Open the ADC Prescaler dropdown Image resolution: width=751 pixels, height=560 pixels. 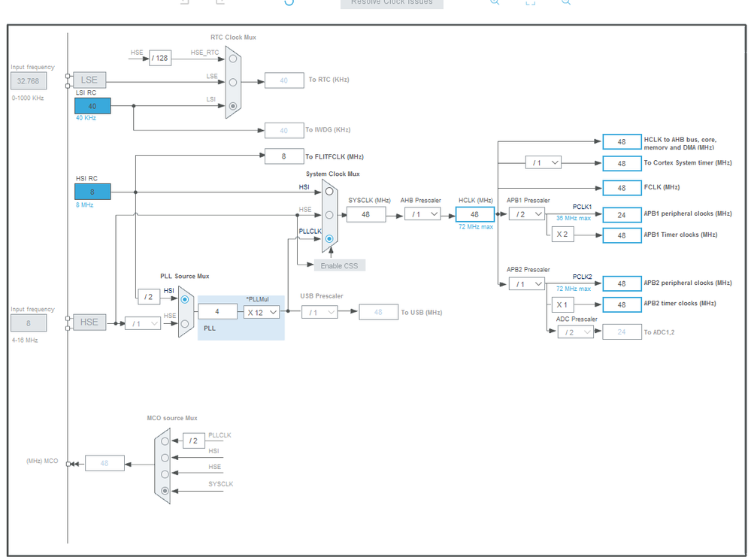[576, 332]
